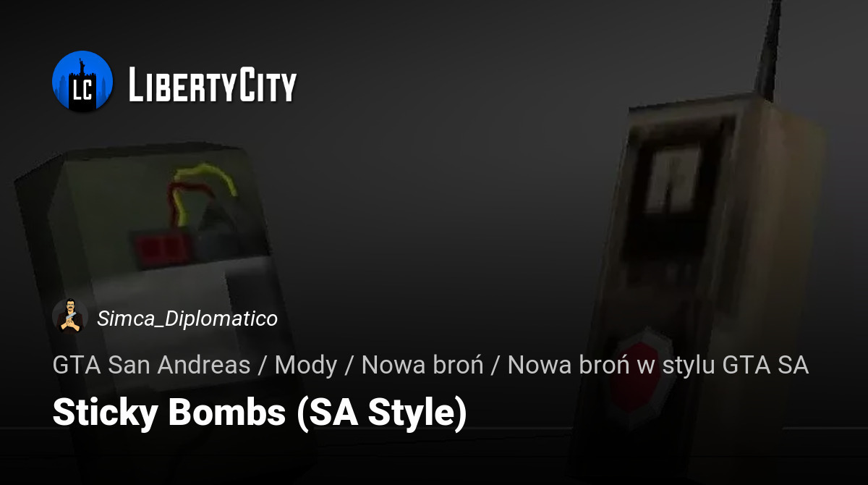Click the slash before Nowa broń w stylu
This screenshot has height=485, width=868.
coord(495,366)
